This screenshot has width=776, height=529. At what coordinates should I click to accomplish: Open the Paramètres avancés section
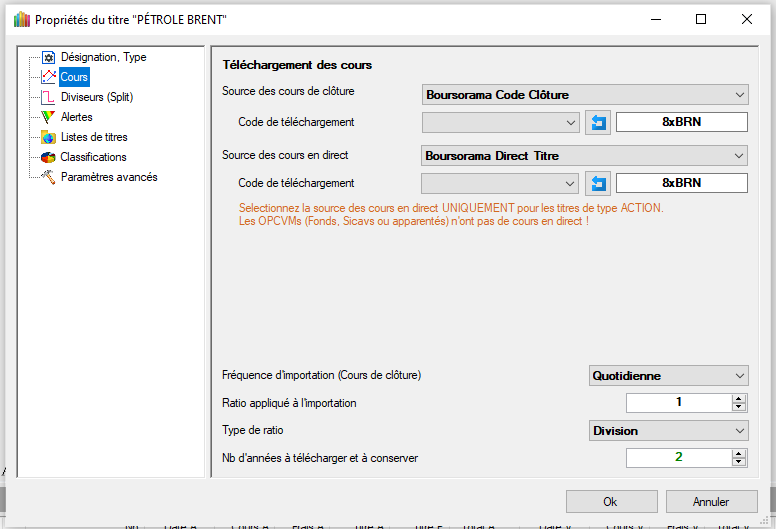click(108, 177)
